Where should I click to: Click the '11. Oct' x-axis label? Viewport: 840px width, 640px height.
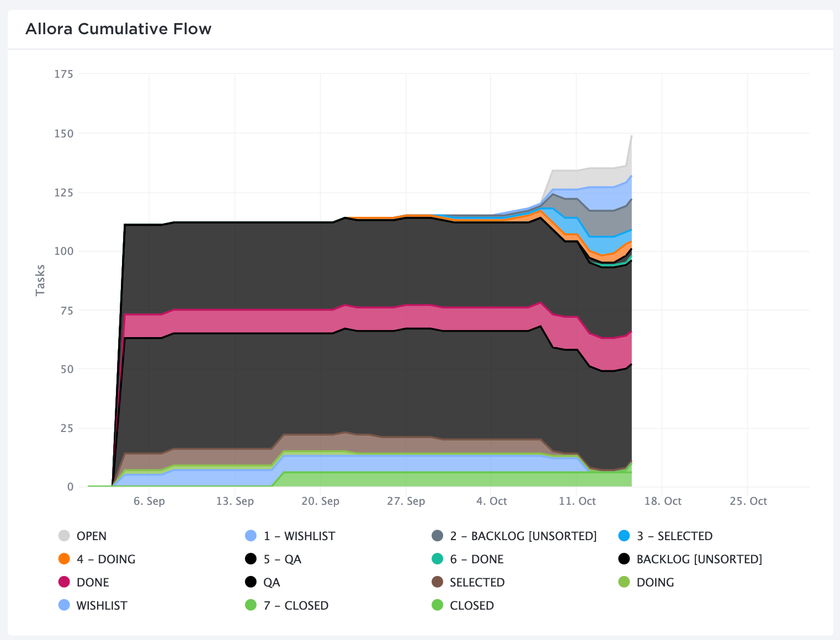point(577,501)
